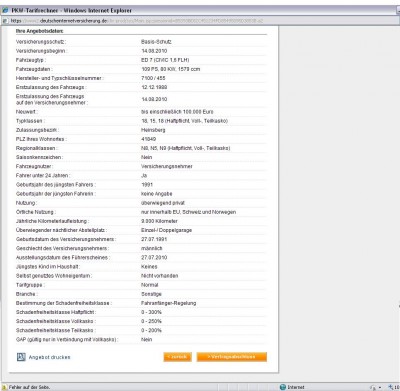The width and height of the screenshot is (400, 391).
Task: Select the value 'Heinsberg'
Action: point(153,130)
